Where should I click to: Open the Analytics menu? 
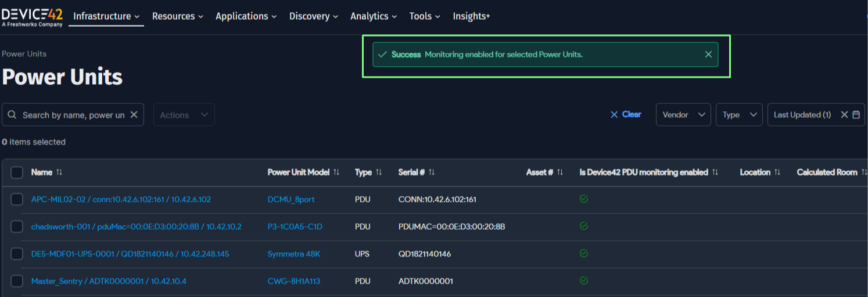[374, 16]
